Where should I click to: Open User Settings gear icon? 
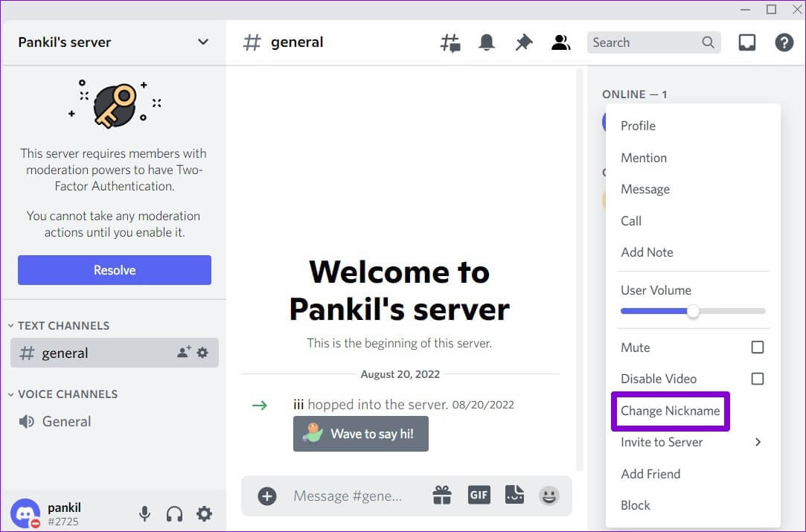[204, 513]
